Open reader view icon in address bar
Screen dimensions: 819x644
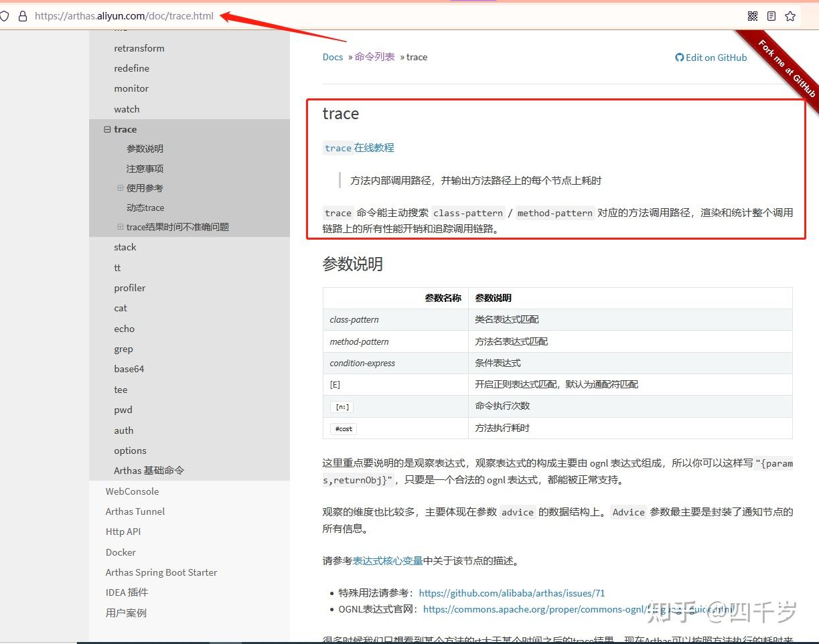coord(771,16)
